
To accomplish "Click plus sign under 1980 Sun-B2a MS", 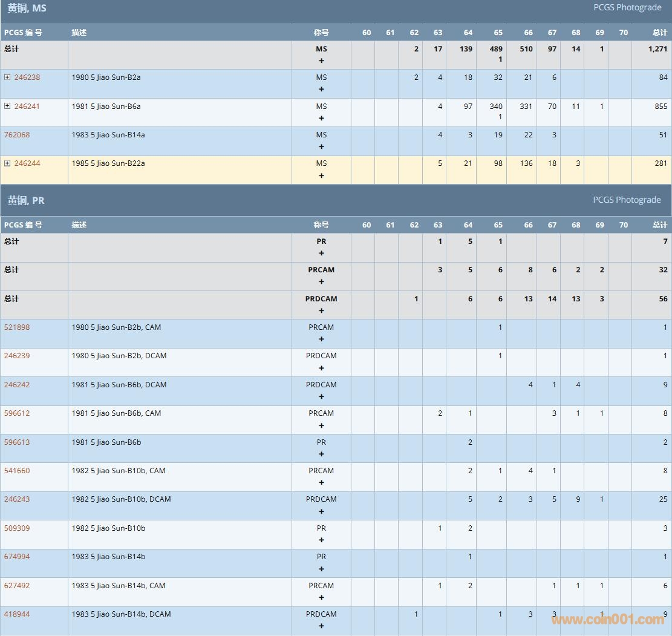I will coord(321,89).
